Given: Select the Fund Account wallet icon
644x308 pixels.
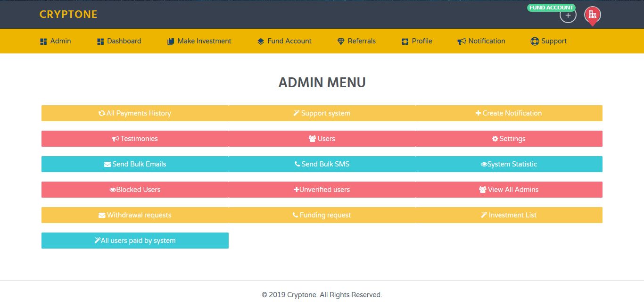Looking at the screenshot, I should click(261, 41).
